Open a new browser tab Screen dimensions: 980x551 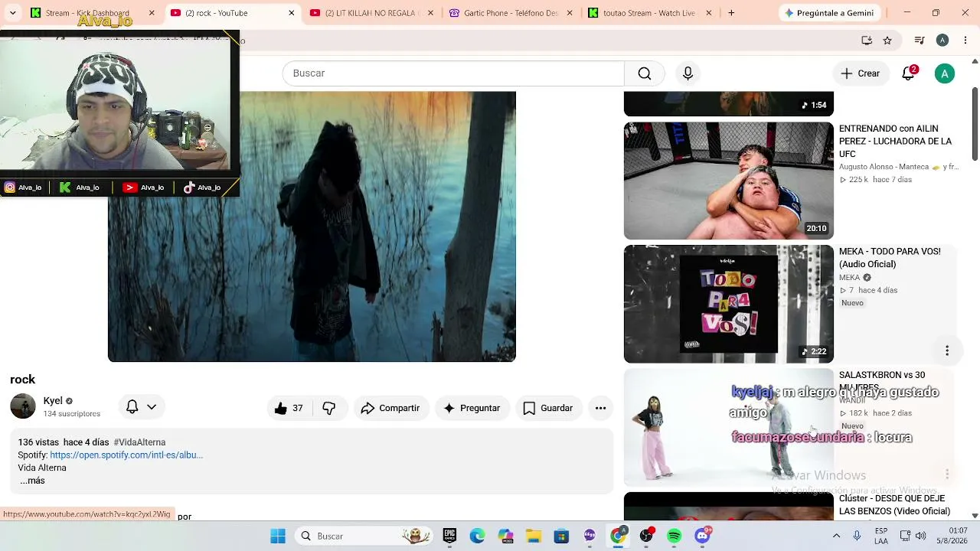tap(731, 13)
